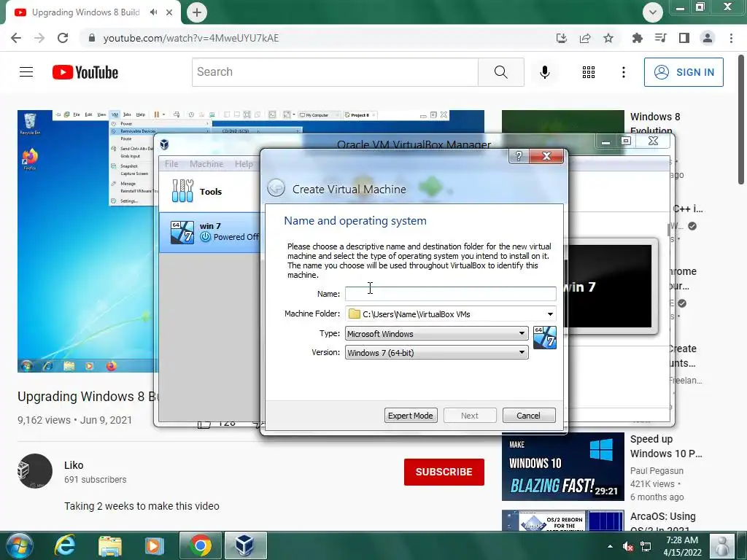Open the Version dropdown showing Windows 7 (64-bit)
Image resolution: width=747 pixels, height=560 pixels.
[x=436, y=352]
